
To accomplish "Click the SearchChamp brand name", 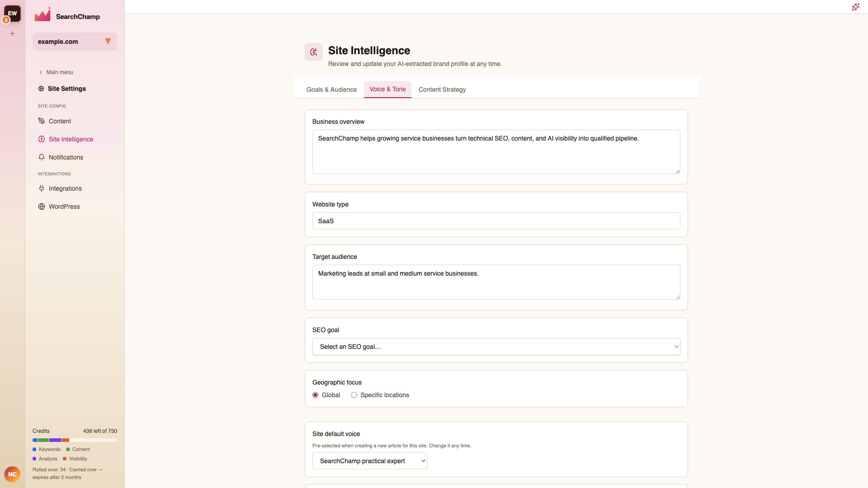I will pos(78,17).
